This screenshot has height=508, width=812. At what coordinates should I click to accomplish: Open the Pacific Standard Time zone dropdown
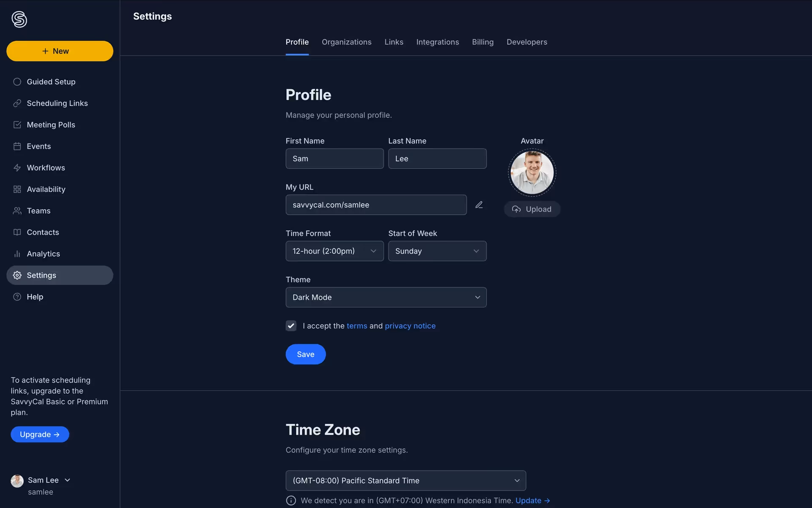click(x=406, y=480)
